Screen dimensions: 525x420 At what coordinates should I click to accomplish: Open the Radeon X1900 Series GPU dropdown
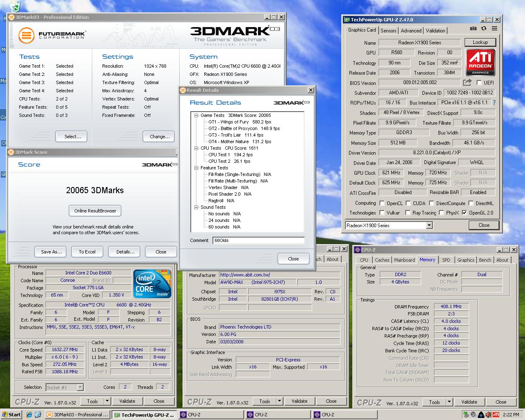(x=429, y=225)
